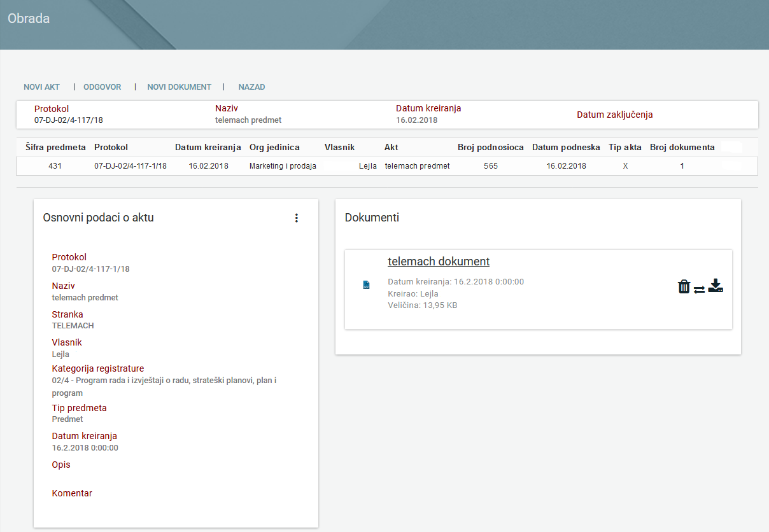
Task: Click the Stranka value TELEMACH
Action: click(x=73, y=326)
